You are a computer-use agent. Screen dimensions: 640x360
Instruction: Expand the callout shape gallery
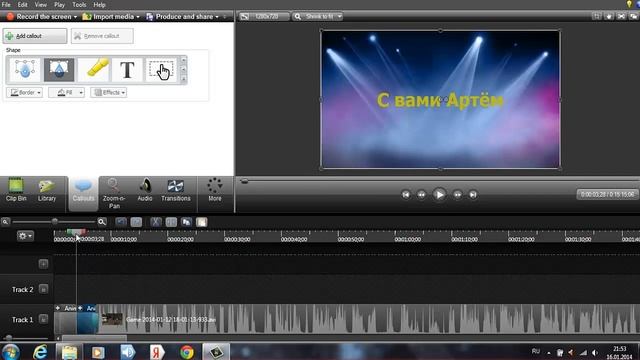[x=183, y=79]
